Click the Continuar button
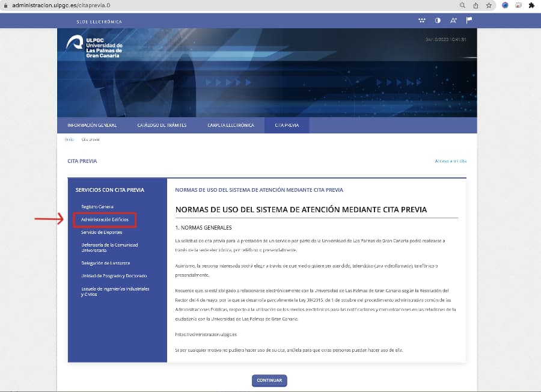This screenshot has width=541, height=392. [269, 380]
